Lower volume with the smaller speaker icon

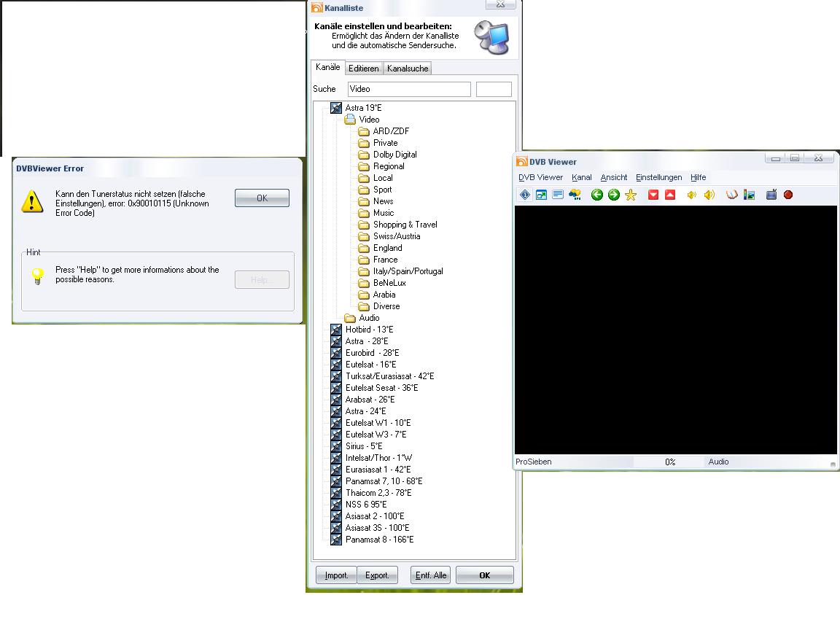point(691,195)
